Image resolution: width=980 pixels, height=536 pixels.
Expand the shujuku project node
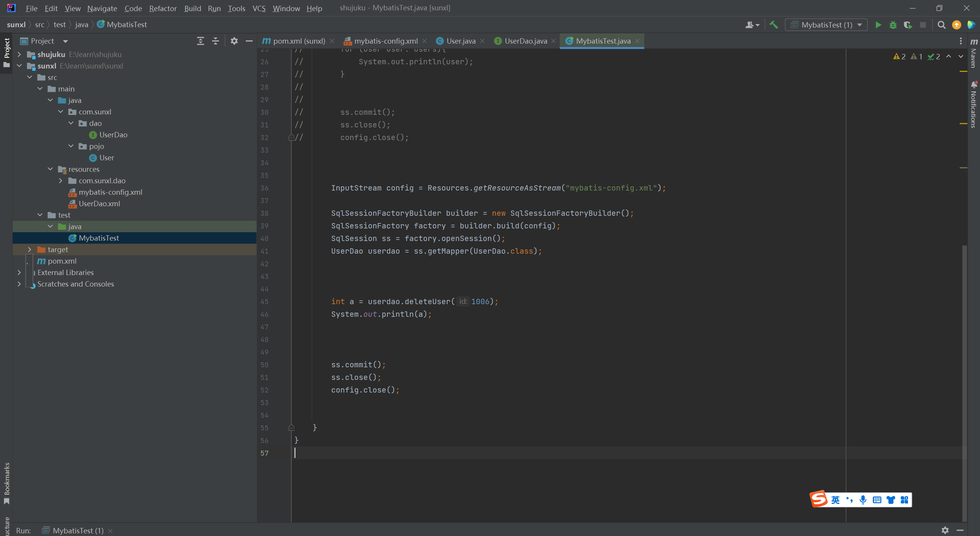coord(19,54)
